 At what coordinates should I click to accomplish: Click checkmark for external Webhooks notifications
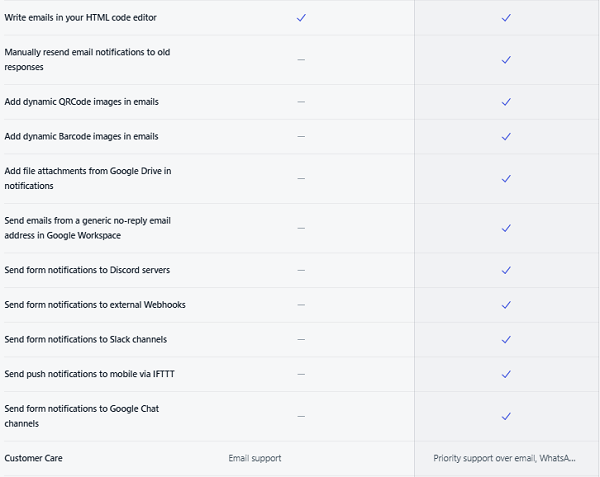click(x=506, y=305)
